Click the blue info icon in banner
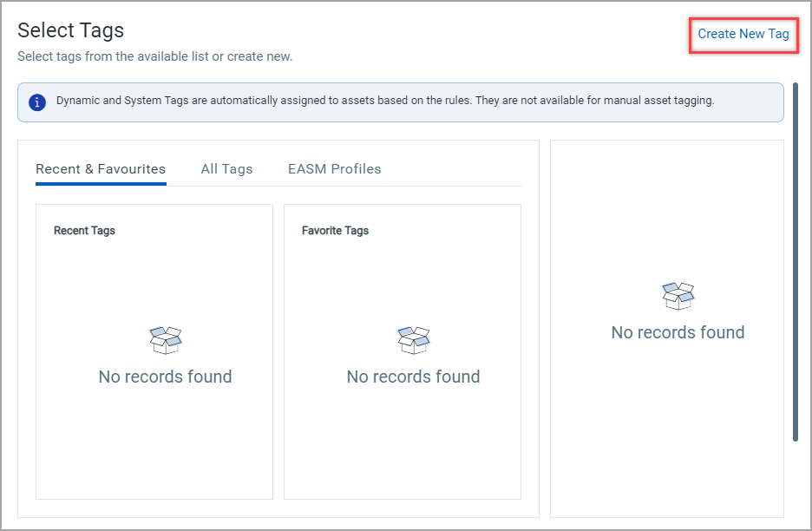 [x=37, y=102]
